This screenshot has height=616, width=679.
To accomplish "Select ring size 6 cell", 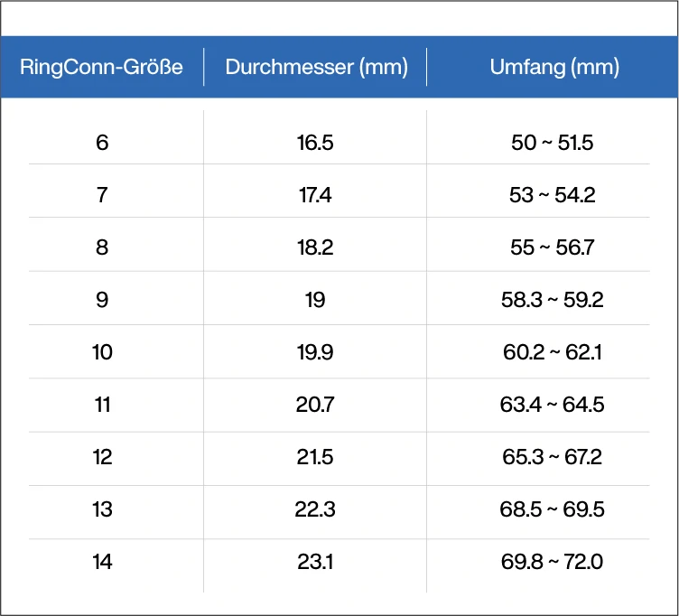I will click(102, 142).
